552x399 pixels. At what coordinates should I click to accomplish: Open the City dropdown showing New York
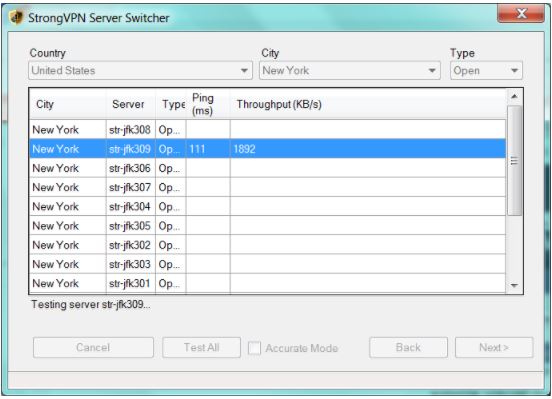pyautogui.click(x=350, y=70)
